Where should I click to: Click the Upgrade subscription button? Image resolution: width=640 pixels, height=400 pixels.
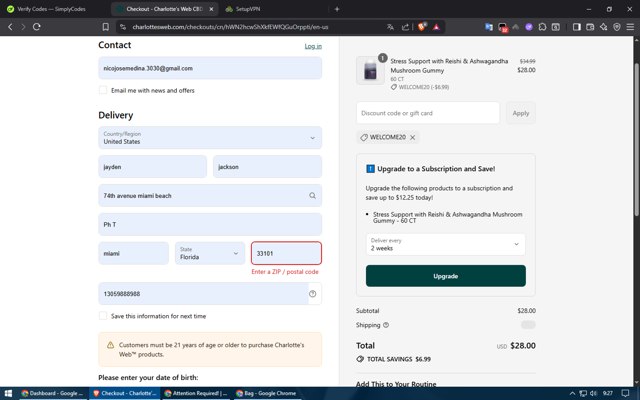(x=445, y=276)
